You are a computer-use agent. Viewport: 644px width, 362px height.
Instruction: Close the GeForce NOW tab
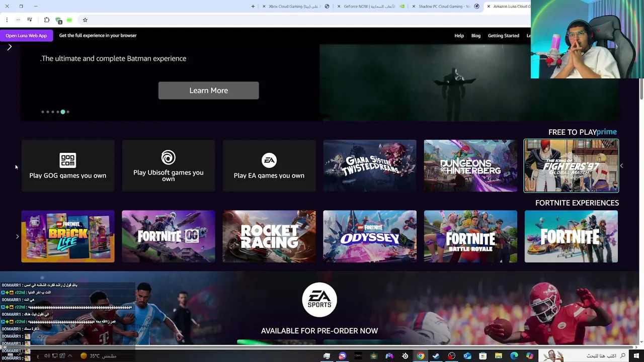339,7
